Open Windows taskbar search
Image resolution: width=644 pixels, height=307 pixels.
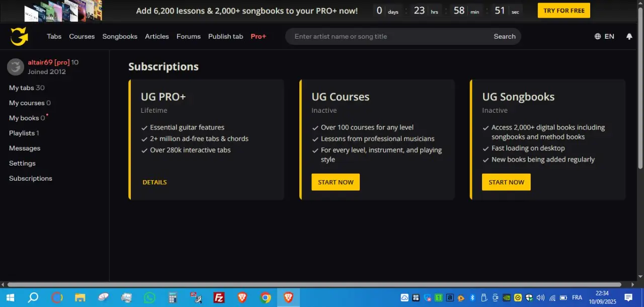pyautogui.click(x=33, y=297)
